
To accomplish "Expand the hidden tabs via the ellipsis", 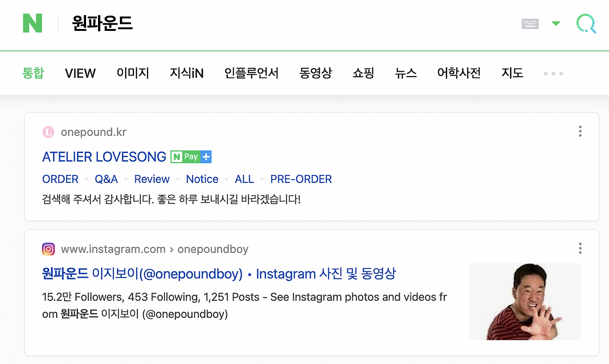I will pyautogui.click(x=553, y=73).
